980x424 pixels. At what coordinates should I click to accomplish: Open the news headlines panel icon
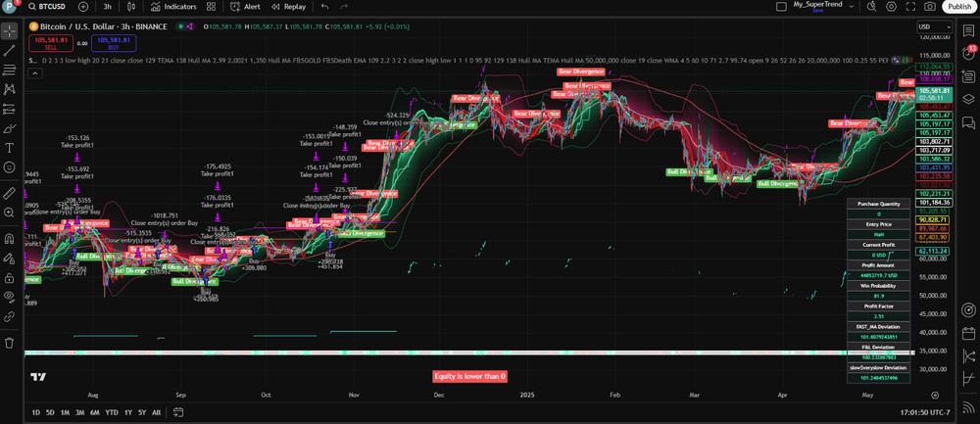[x=968, y=76]
